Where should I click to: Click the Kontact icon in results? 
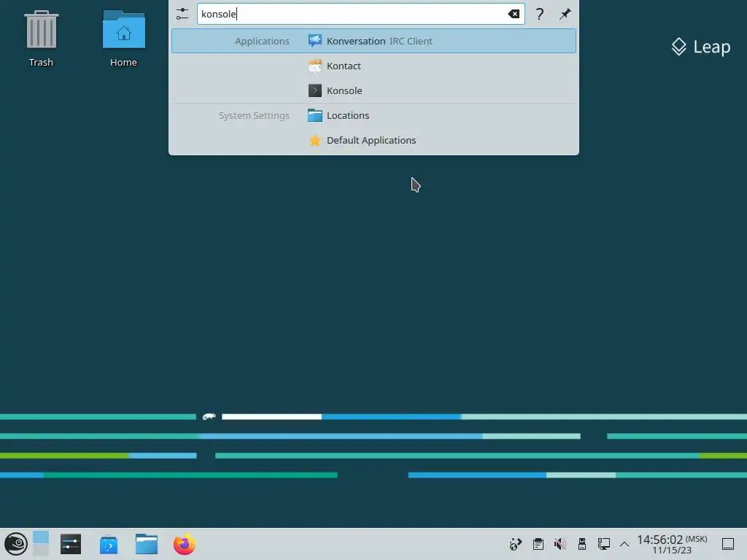[x=315, y=66]
